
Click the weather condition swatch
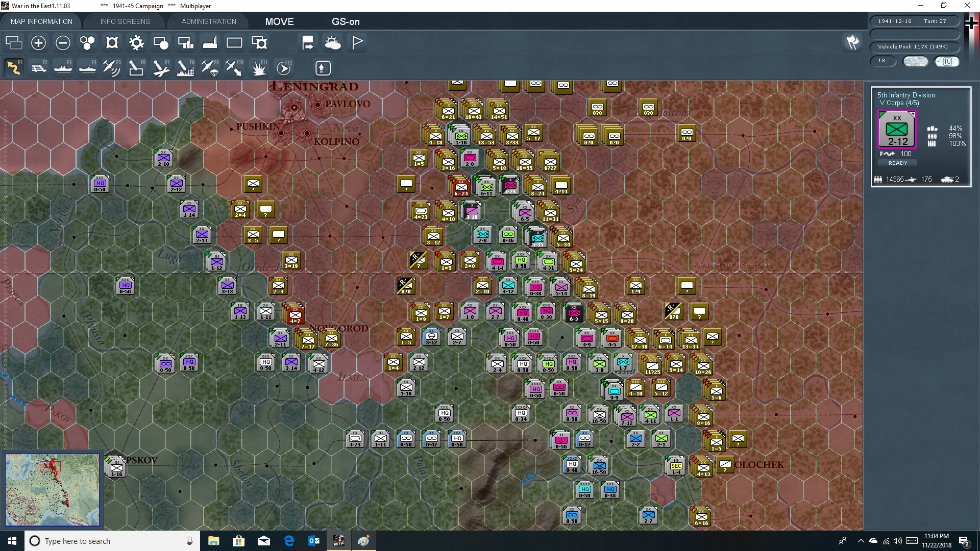tap(916, 61)
